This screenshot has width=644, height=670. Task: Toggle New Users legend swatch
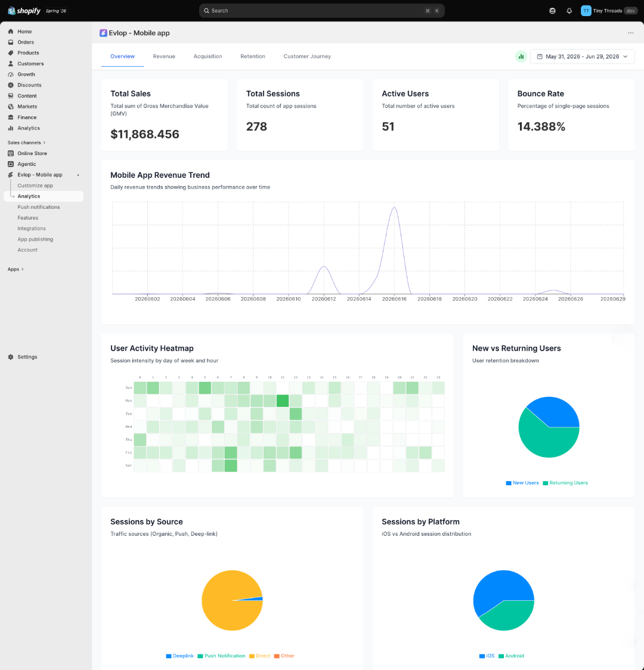[x=509, y=483]
